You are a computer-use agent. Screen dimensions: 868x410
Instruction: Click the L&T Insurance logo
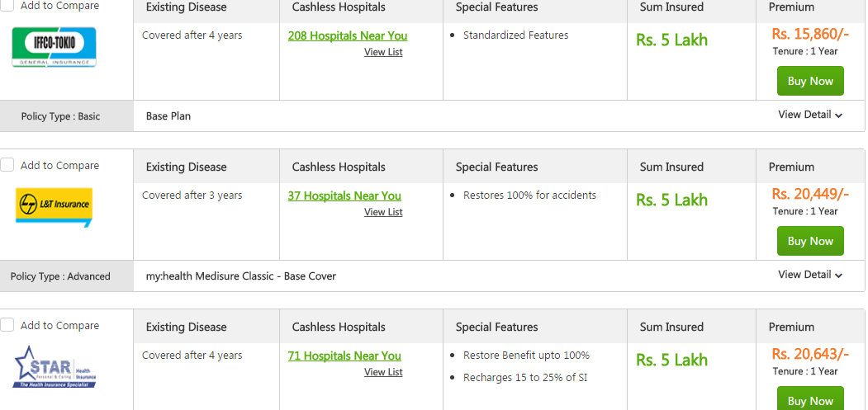point(55,206)
